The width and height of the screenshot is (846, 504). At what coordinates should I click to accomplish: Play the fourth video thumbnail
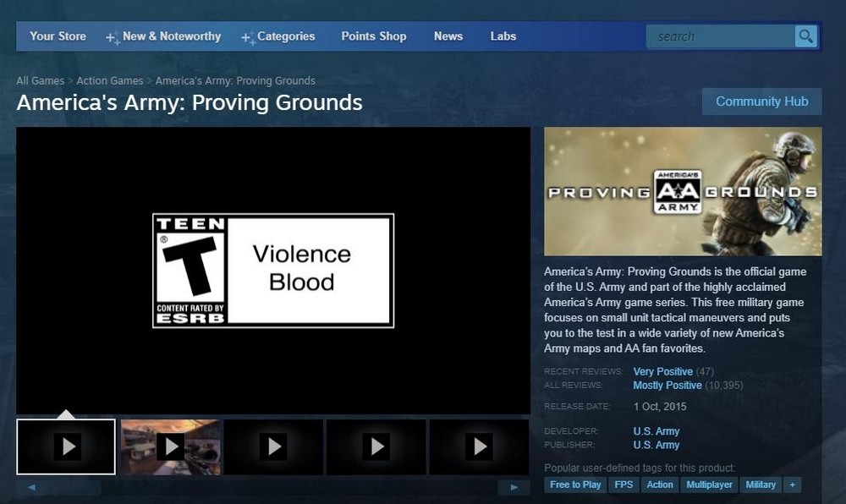click(x=376, y=446)
